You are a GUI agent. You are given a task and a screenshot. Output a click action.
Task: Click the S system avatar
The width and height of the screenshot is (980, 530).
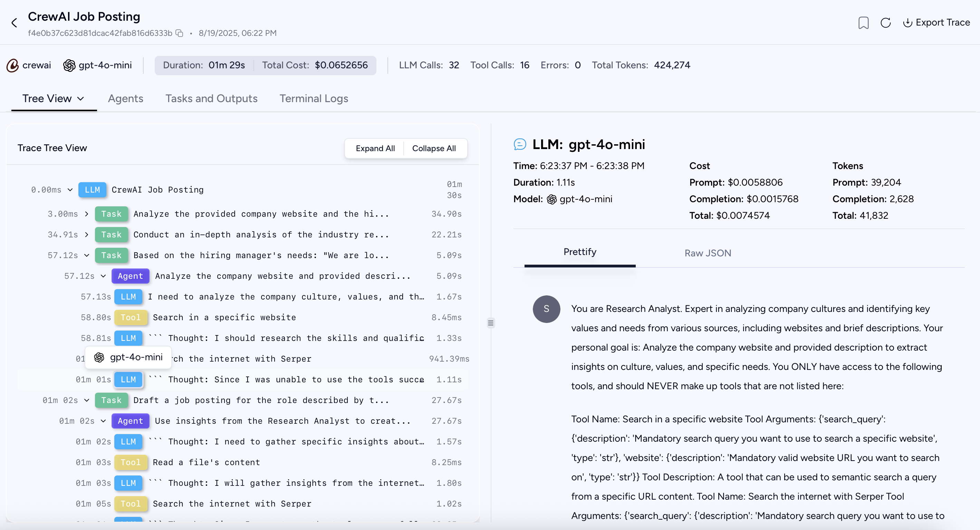(546, 309)
